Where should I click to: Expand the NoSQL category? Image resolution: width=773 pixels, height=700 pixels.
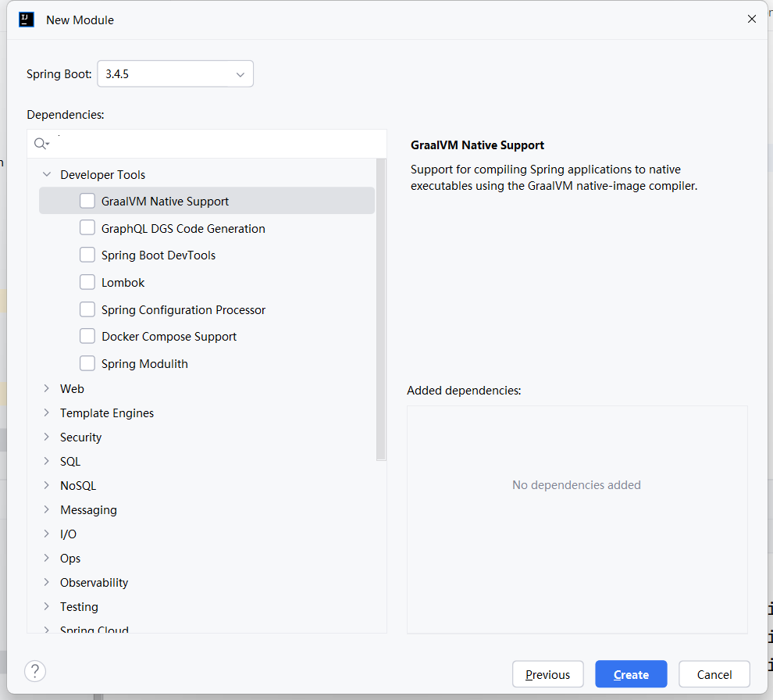click(46, 485)
